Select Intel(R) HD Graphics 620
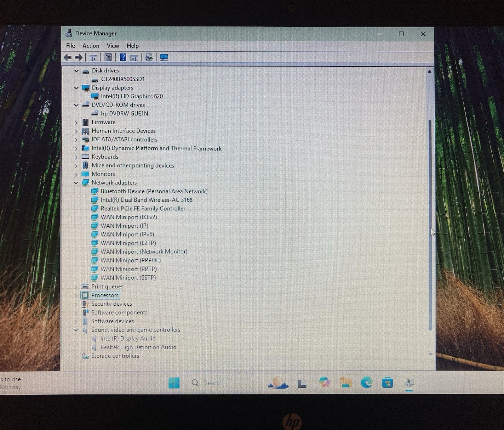504x430 pixels. [132, 96]
